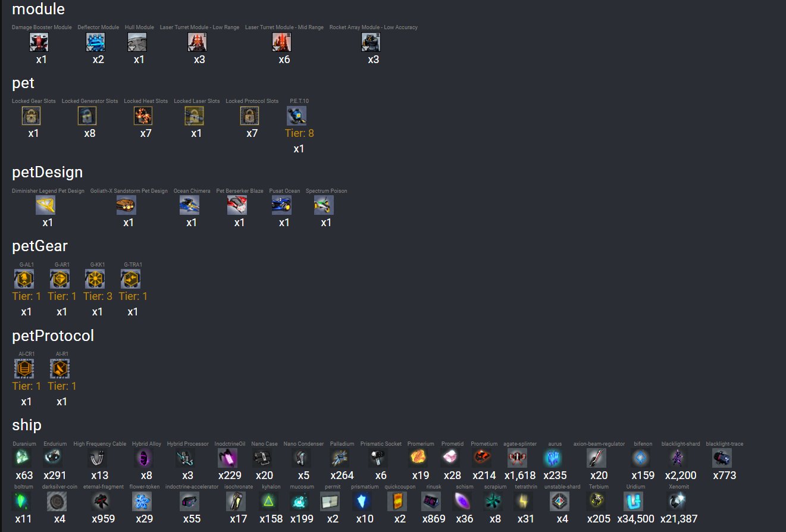Click the P.E.T.10 Tier 8 icon
786x532 pixels.
click(296, 116)
